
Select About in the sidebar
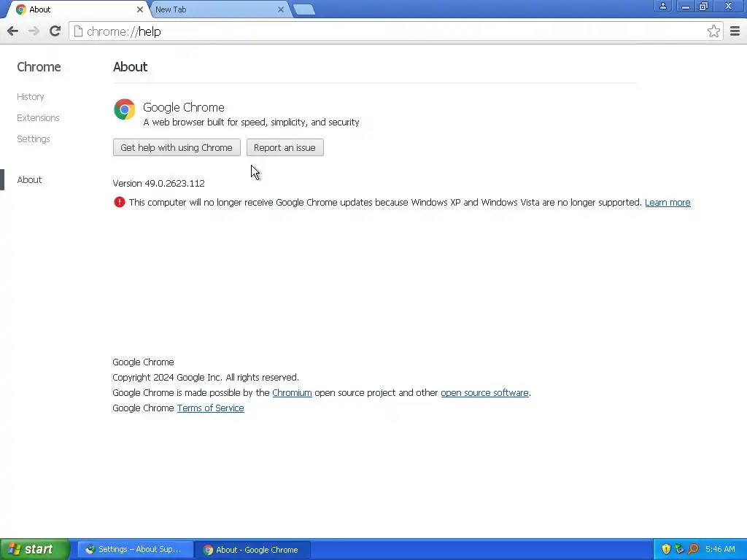[x=29, y=180]
